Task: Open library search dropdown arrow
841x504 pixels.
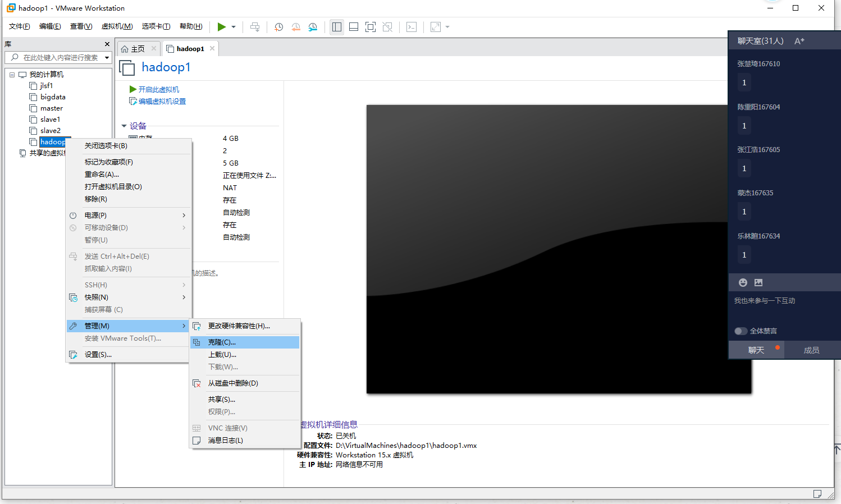Action: [107, 57]
